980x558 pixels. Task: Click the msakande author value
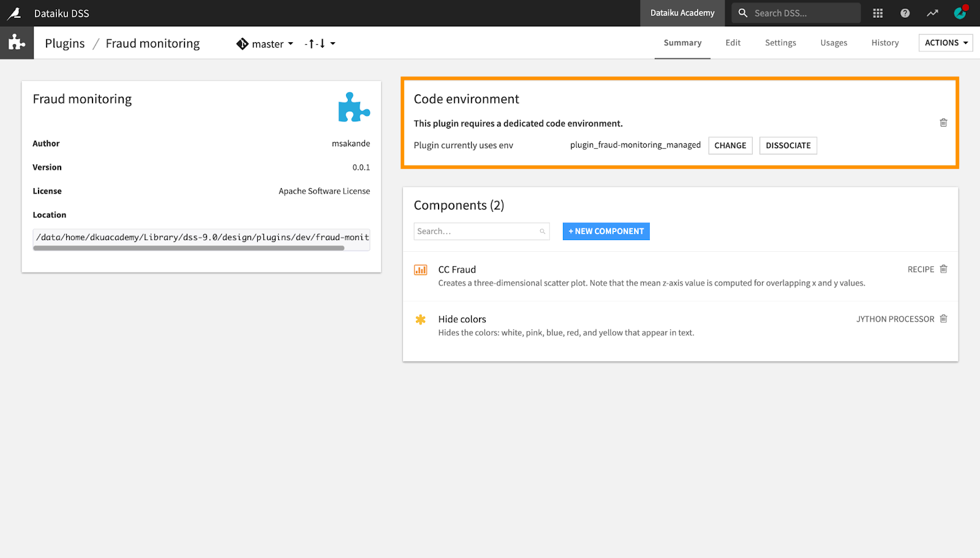click(x=351, y=143)
